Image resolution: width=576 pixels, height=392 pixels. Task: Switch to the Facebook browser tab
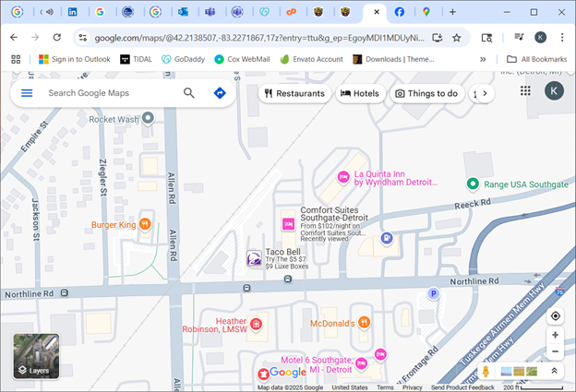tap(400, 12)
